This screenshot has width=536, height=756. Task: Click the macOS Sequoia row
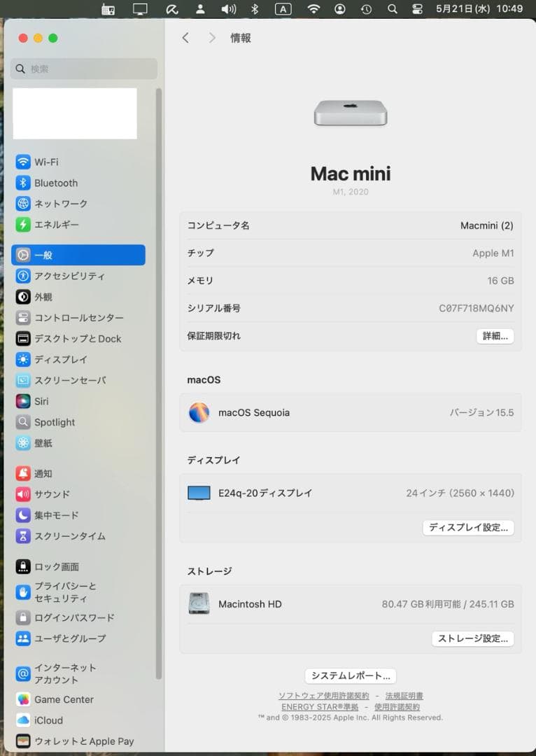(x=351, y=412)
